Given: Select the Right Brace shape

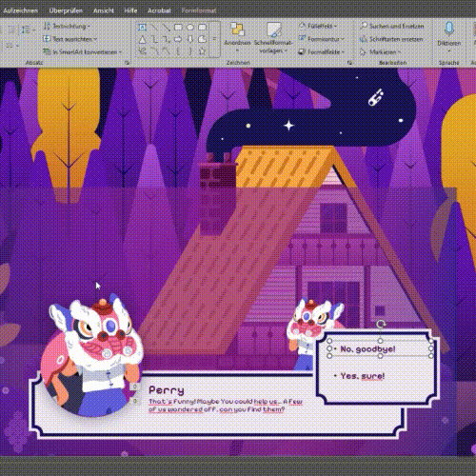Looking at the screenshot, I should click(190, 51).
